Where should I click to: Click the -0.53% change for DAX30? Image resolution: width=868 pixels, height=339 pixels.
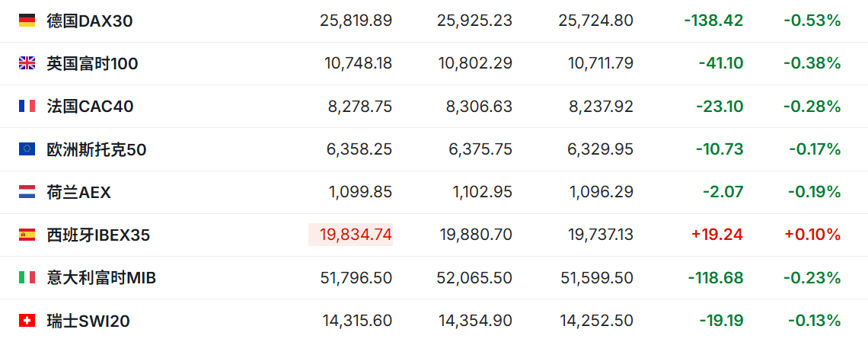[x=812, y=21]
